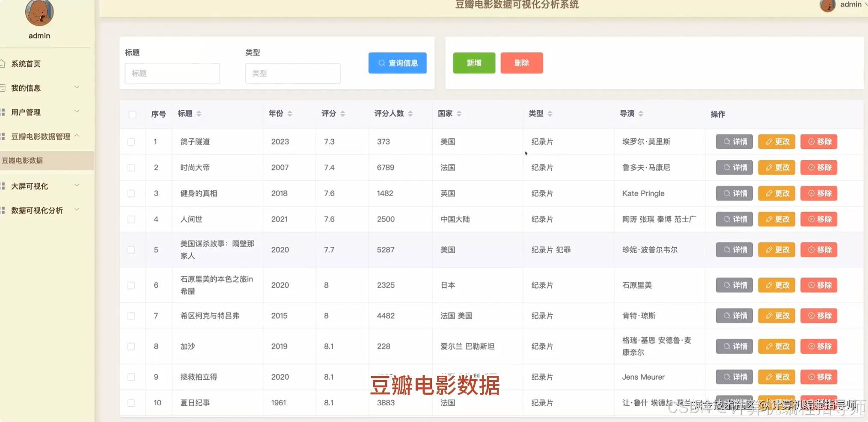Image resolution: width=868 pixels, height=422 pixels.
Task: Check the box for 加沙 row
Action: click(x=131, y=347)
